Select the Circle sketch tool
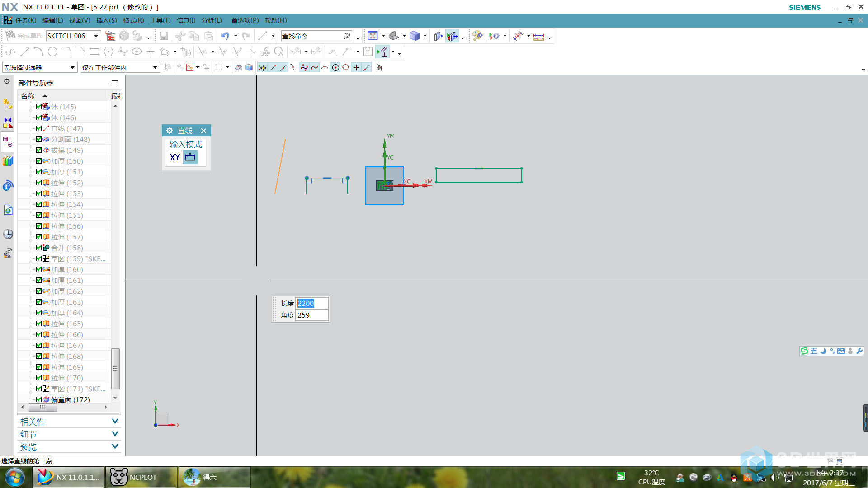Image resolution: width=868 pixels, height=488 pixels. click(x=52, y=52)
